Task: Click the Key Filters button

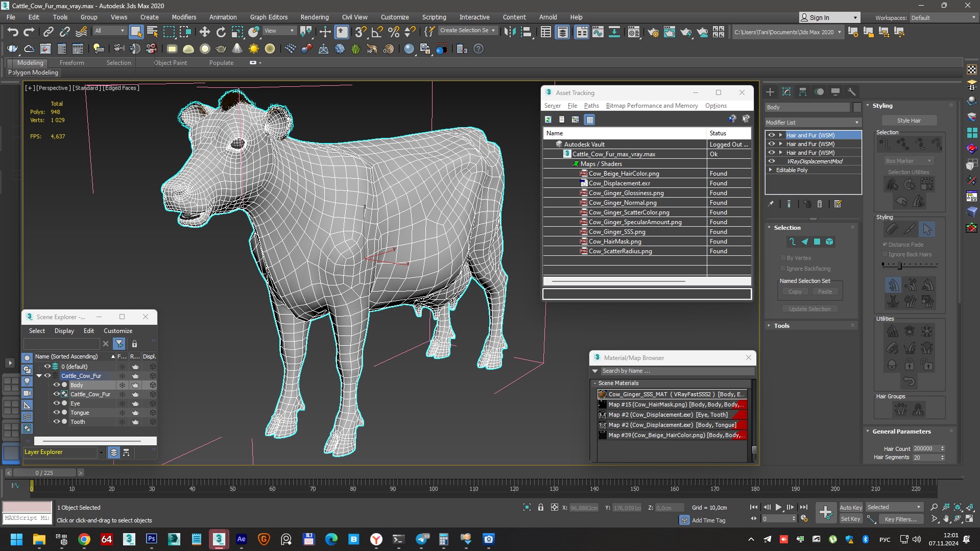Action: [x=900, y=519]
